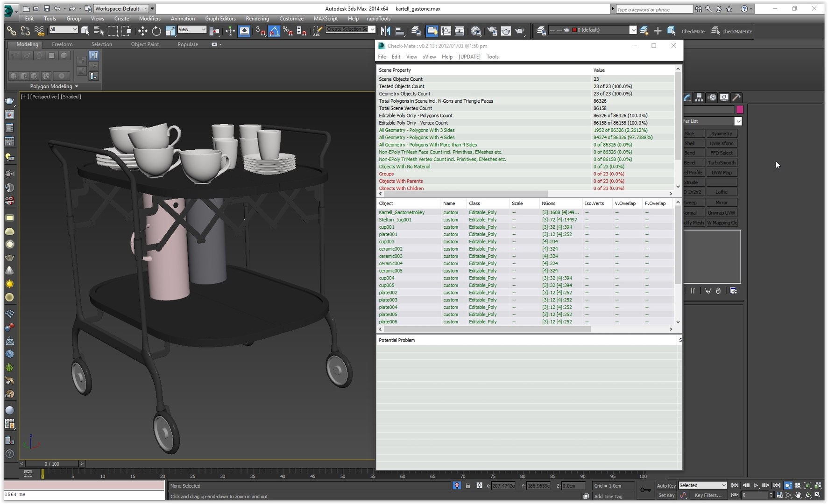Click the TurboSmooth modifier button
The image size is (828, 504).
click(x=722, y=163)
